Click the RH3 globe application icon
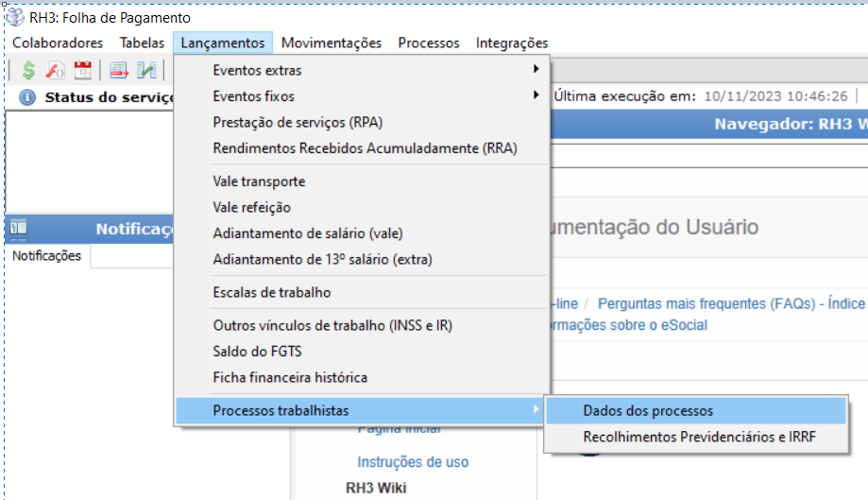Image resolution: width=868 pixels, height=500 pixels. coord(14,17)
